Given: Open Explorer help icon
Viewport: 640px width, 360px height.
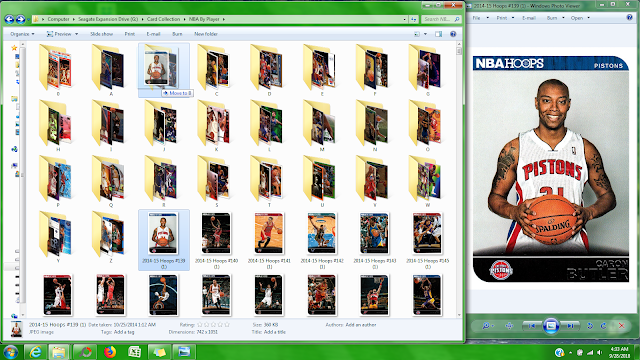Looking at the screenshot, I should pyautogui.click(x=453, y=34).
